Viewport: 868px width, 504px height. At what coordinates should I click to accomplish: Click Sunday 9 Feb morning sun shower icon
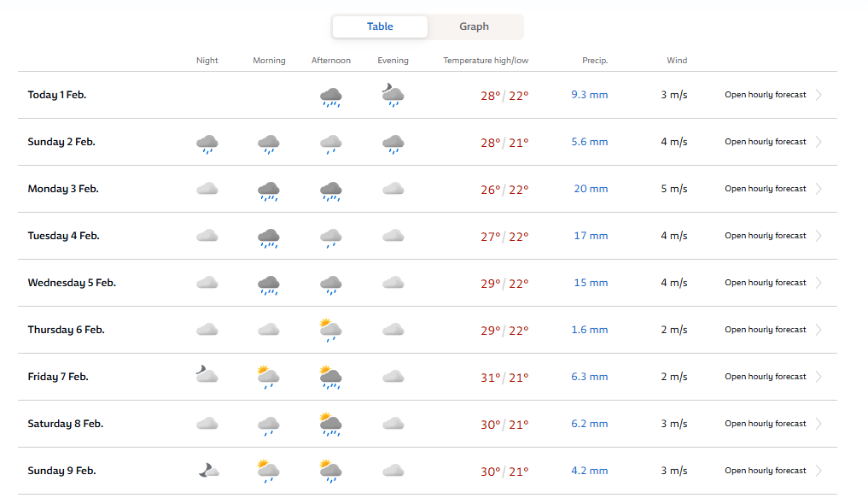(269, 472)
